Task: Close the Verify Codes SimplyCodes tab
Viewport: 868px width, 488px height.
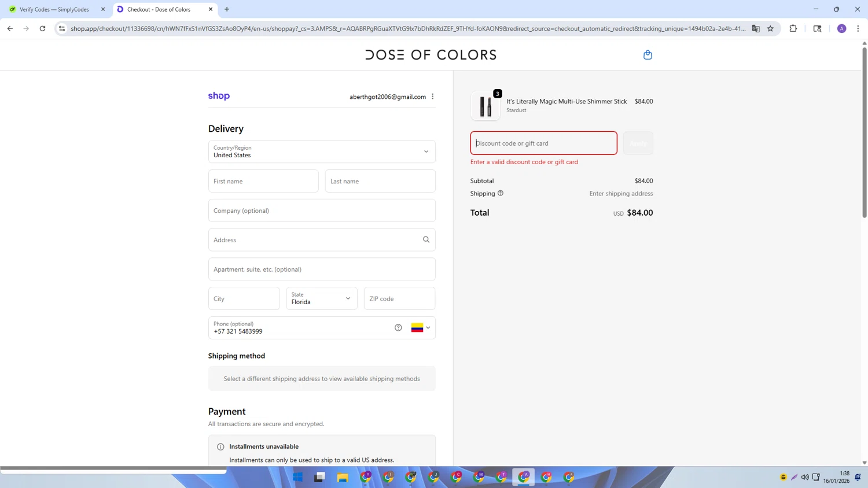Action: point(103,9)
